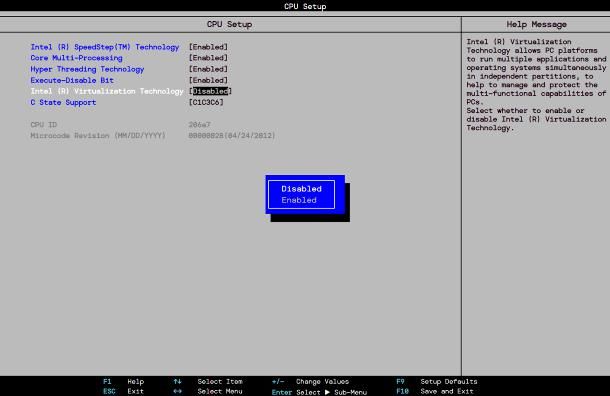Click highlighted [Disabled] virtualization value

(210, 91)
